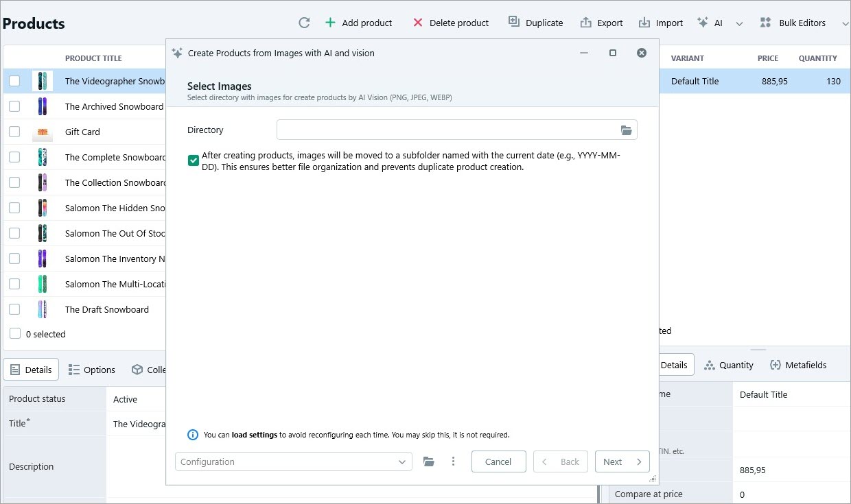851x504 pixels.
Task: Select the Add product plus icon
Action: coord(330,22)
